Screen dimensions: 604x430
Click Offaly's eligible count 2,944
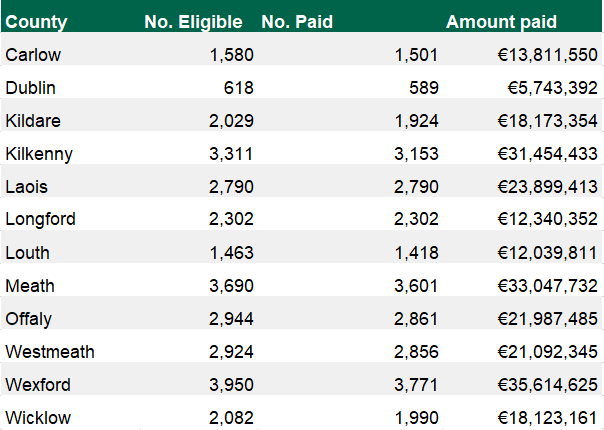tap(232, 319)
